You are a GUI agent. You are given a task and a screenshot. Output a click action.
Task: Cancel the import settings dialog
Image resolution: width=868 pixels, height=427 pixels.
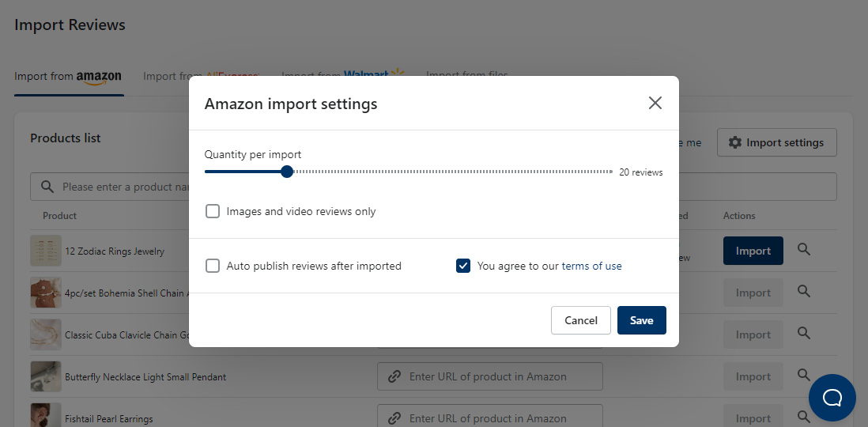(x=581, y=320)
